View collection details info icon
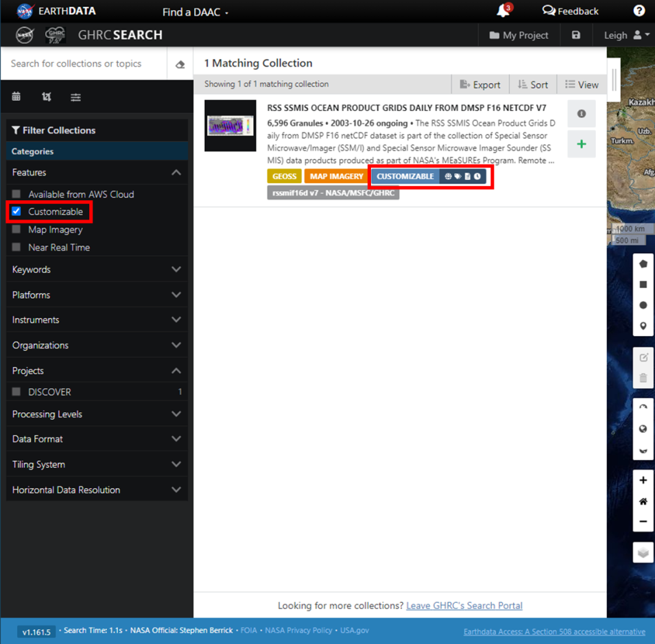The height and width of the screenshot is (644, 655). pos(582,114)
